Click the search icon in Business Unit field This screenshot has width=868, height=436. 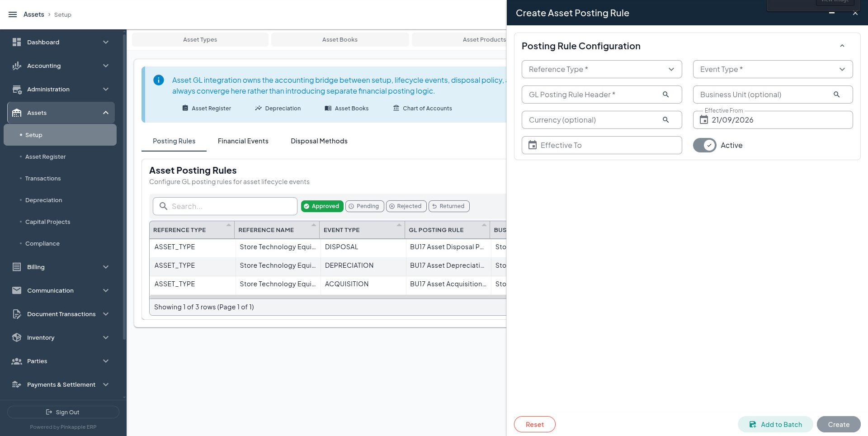tap(836, 95)
